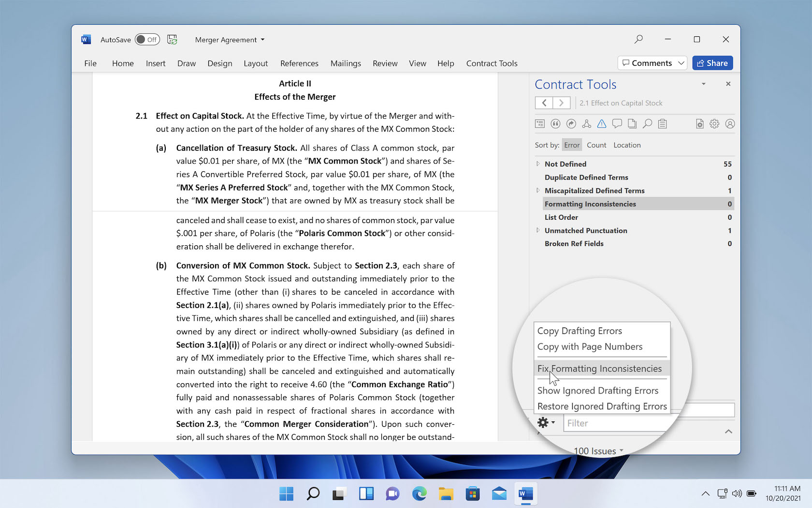Select Fix Formatting Inconsistencies menu item

click(x=602, y=369)
